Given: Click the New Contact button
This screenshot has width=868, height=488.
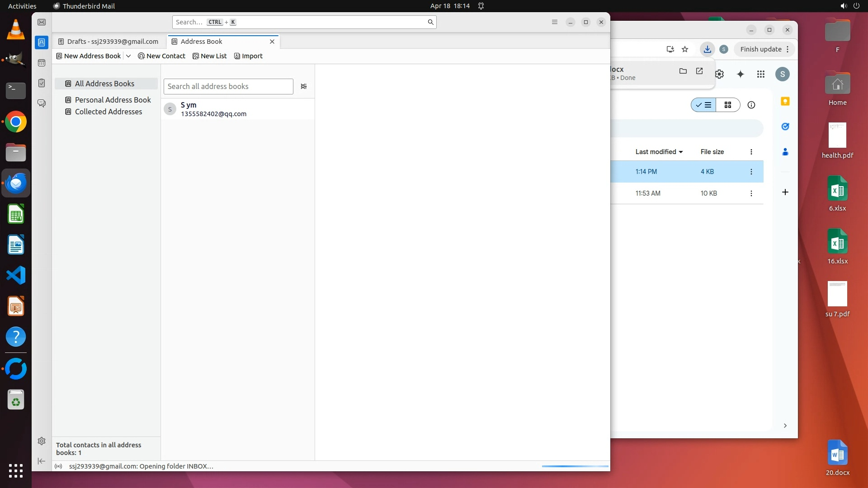Looking at the screenshot, I should coord(161,56).
